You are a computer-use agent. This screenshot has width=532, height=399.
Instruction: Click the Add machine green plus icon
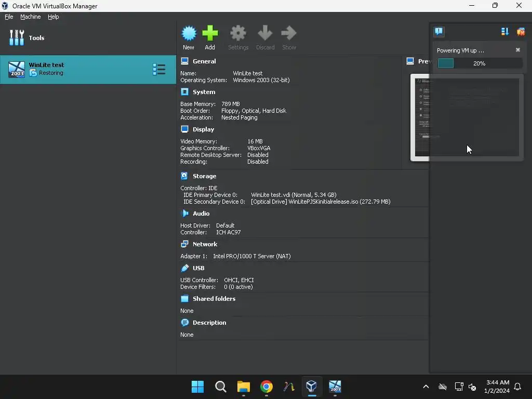(210, 33)
